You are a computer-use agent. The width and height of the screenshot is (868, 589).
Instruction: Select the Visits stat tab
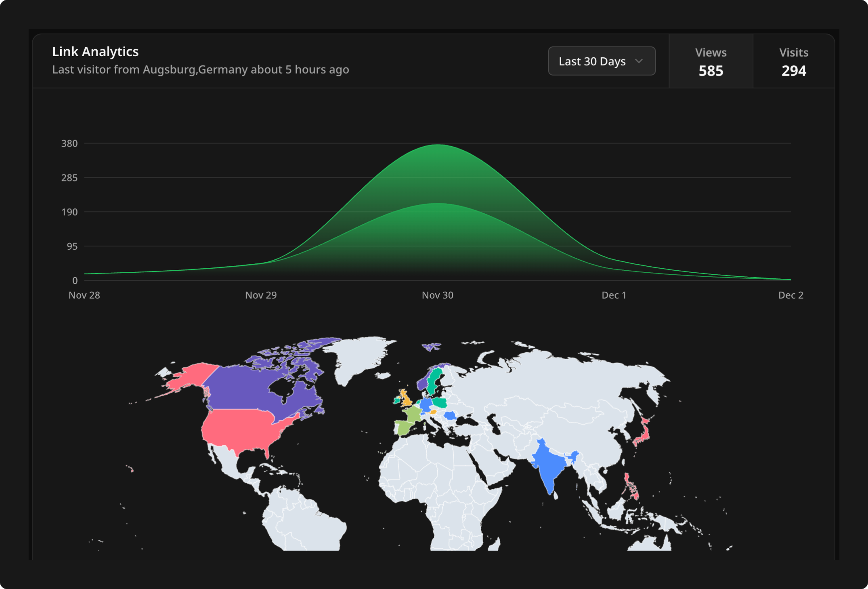[793, 61]
